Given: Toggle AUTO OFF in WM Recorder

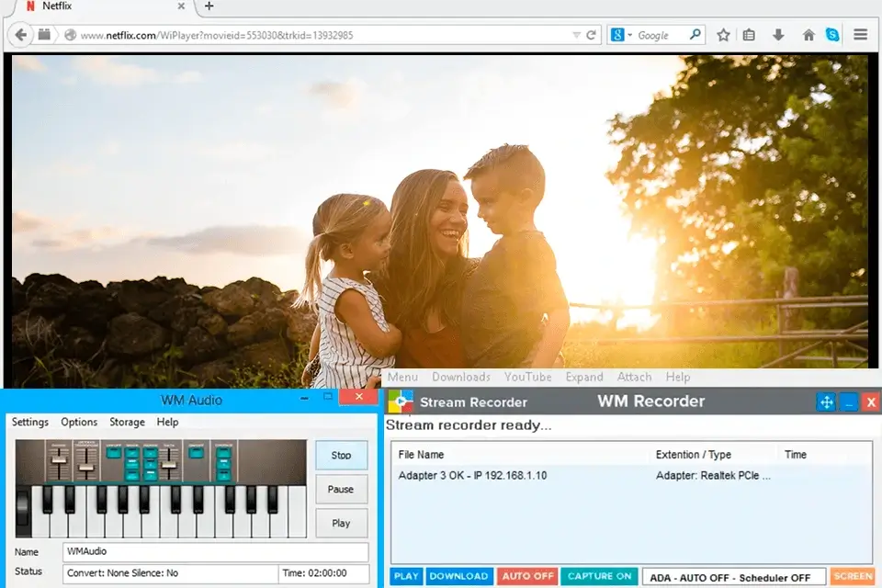Looking at the screenshot, I should (x=526, y=576).
